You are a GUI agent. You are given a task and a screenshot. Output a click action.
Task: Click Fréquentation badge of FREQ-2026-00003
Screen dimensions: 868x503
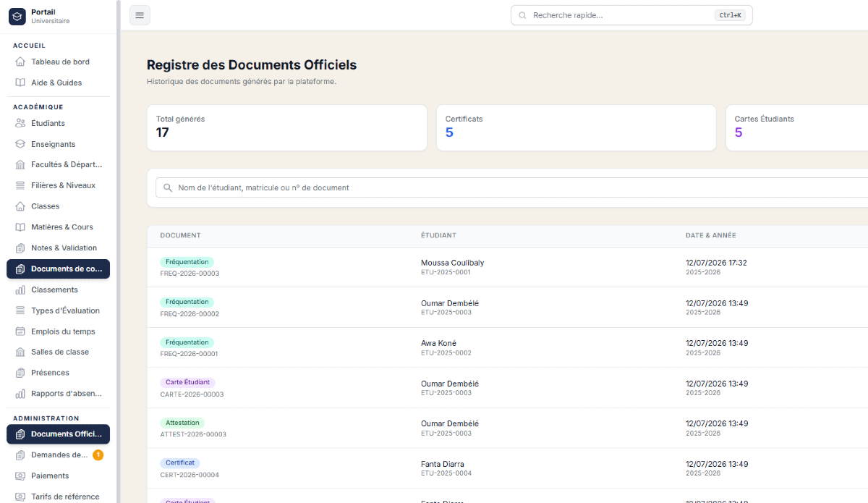187,262
